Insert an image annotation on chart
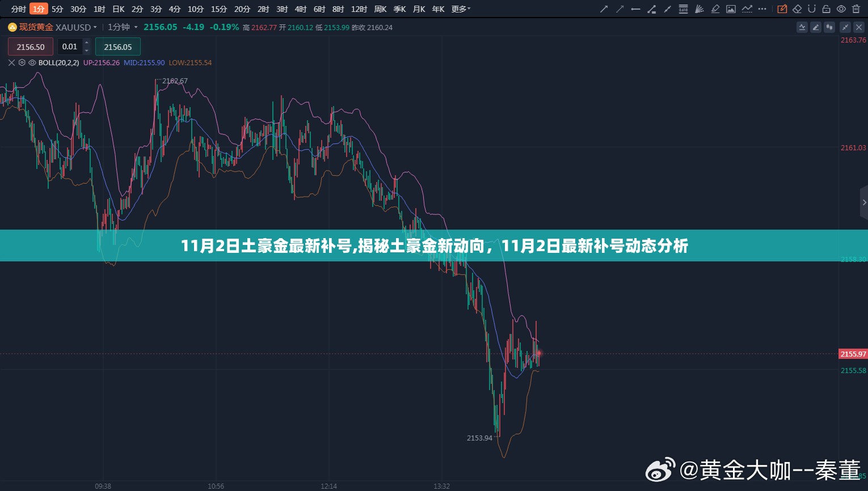Viewport: 868px width, 491px height. (x=731, y=9)
